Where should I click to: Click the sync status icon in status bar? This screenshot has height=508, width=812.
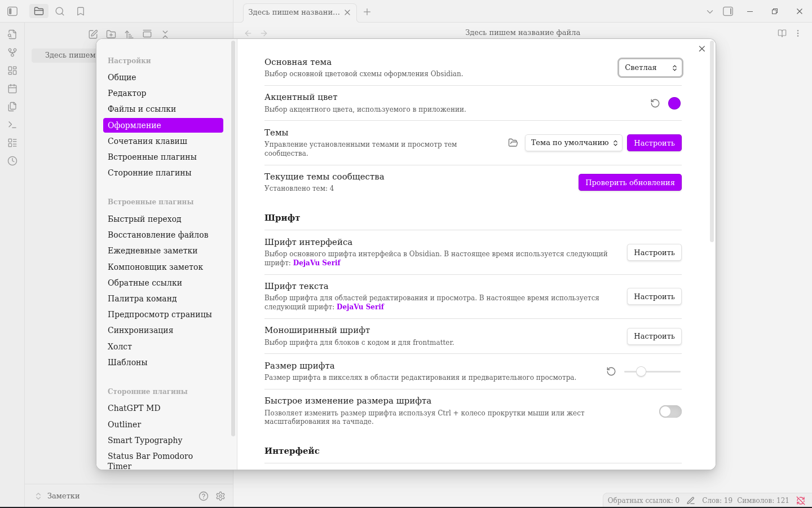click(800, 500)
